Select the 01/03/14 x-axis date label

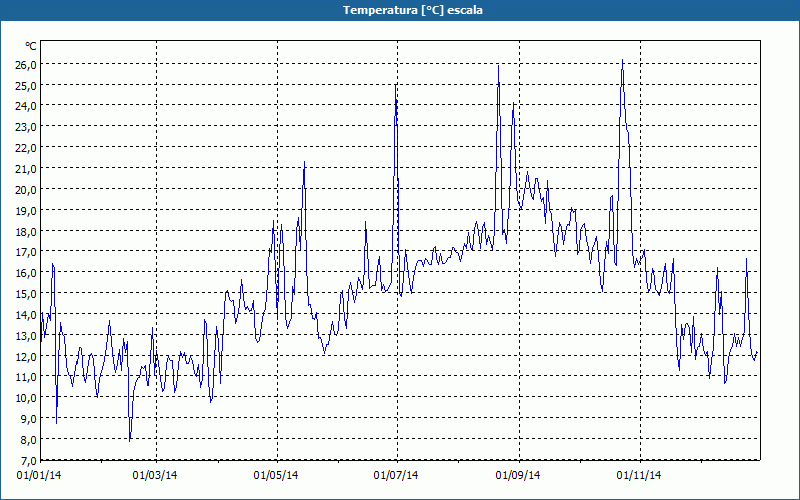(155, 475)
